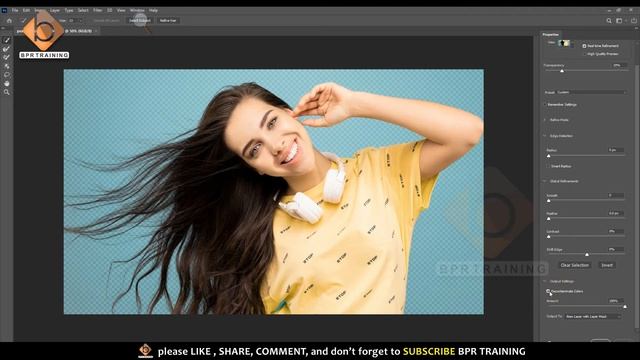640x360 pixels.
Task: Click the Transparency slider handle
Action: [x=562, y=71]
